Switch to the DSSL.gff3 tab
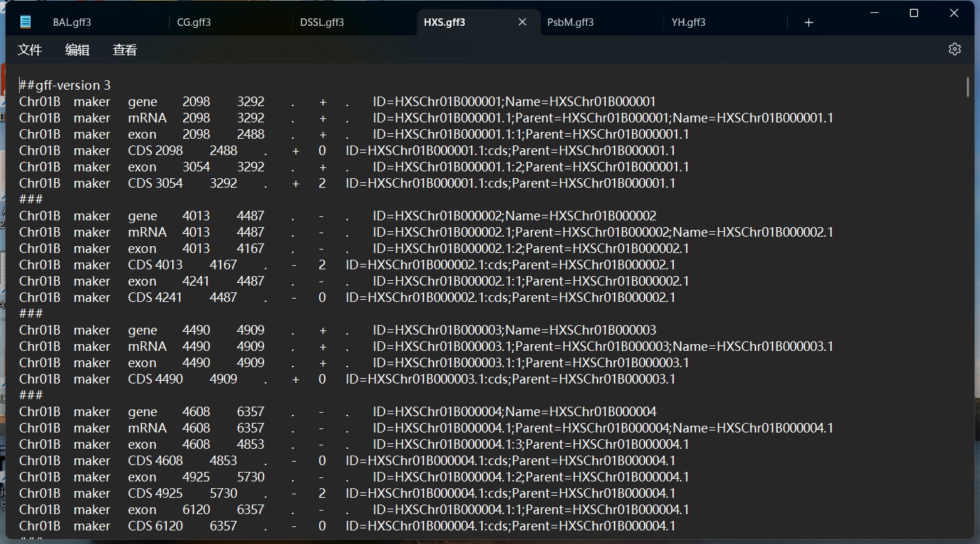The width and height of the screenshot is (980, 544). (x=322, y=22)
